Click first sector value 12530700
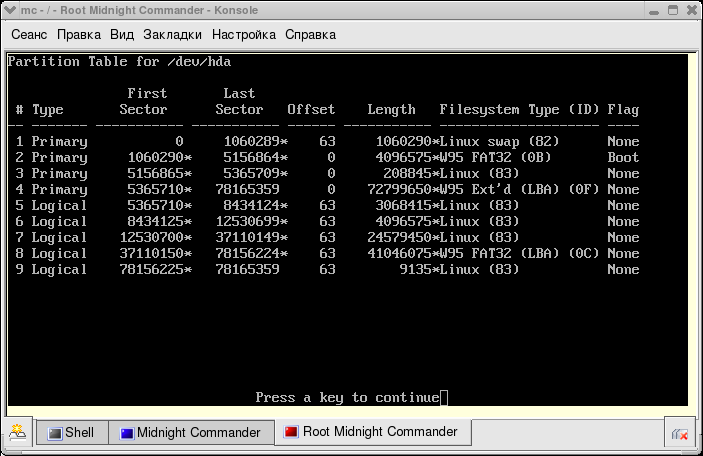The image size is (703, 456). 152,237
